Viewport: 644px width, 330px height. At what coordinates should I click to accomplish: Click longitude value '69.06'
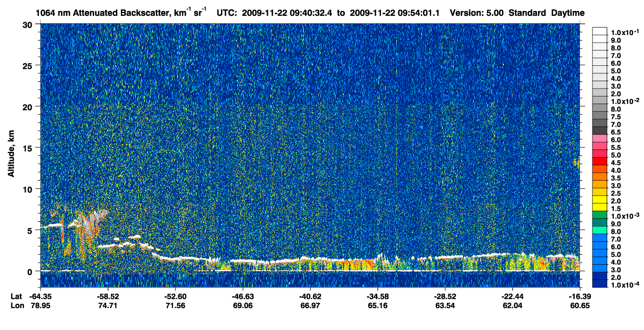242,305
